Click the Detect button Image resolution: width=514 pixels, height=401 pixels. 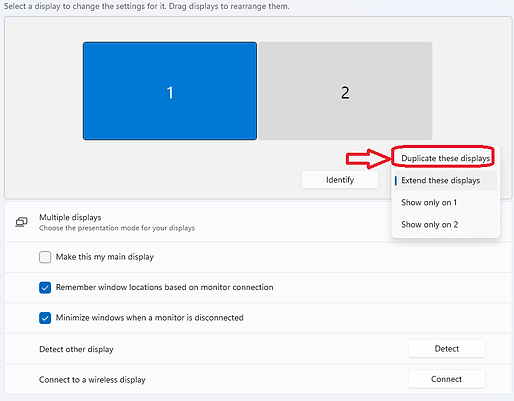tap(447, 349)
